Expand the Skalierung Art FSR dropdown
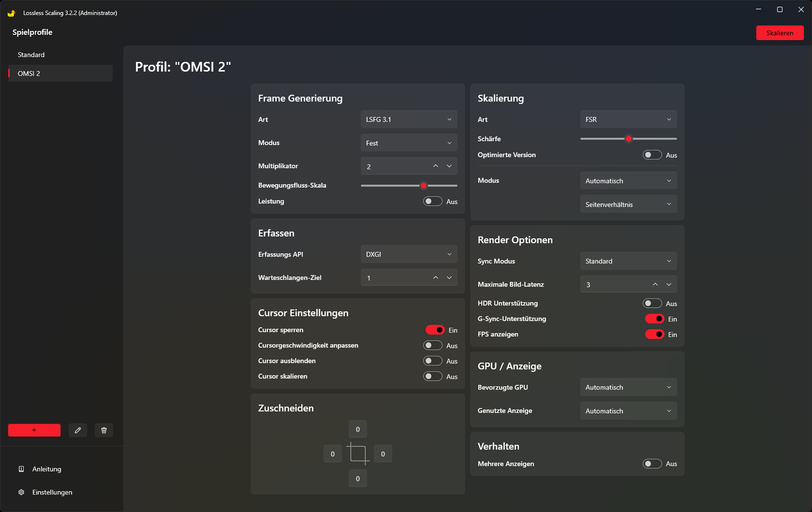The image size is (812, 512). pyautogui.click(x=629, y=119)
